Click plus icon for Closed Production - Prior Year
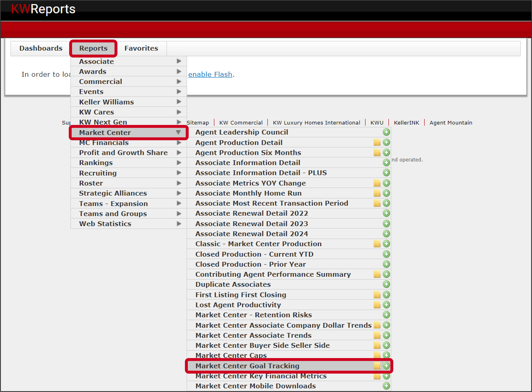 click(386, 264)
